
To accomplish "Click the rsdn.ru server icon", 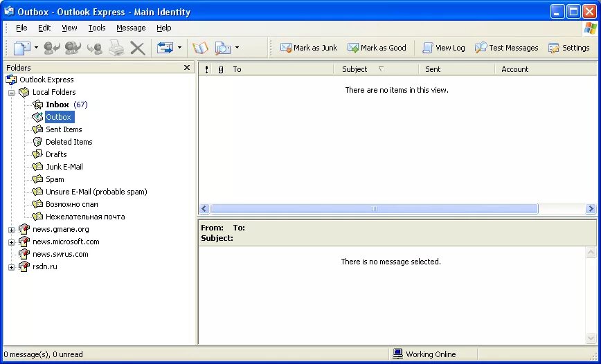I will tap(24, 266).
